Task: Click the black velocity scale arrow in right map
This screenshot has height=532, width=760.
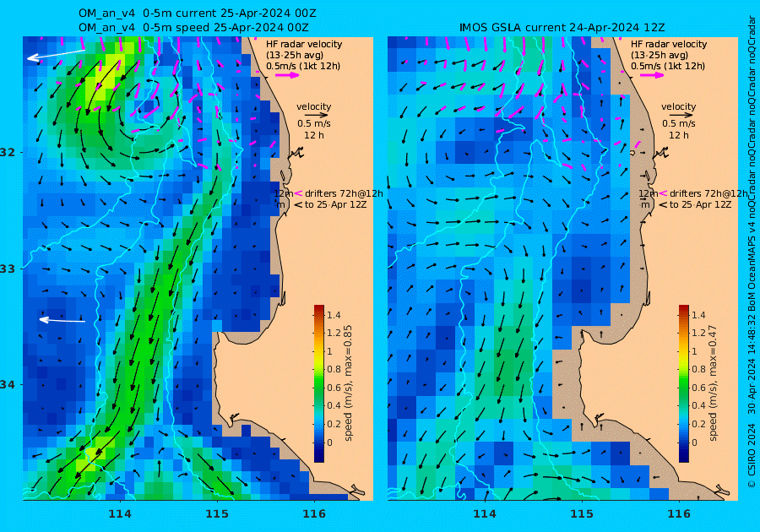Action: coord(681,116)
